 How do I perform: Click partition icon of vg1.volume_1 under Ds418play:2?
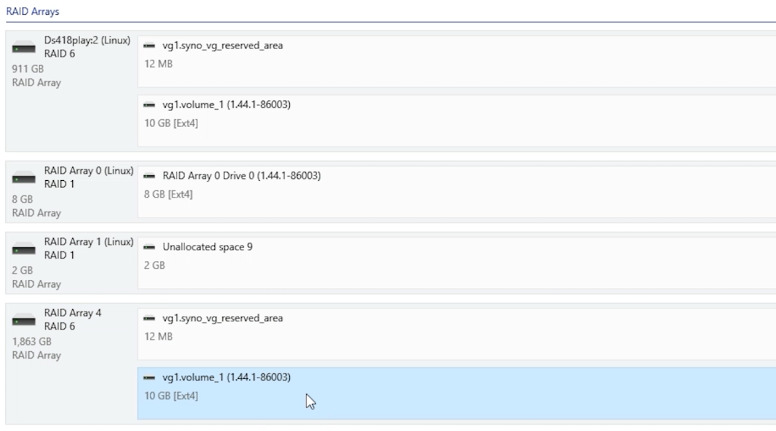click(x=149, y=105)
